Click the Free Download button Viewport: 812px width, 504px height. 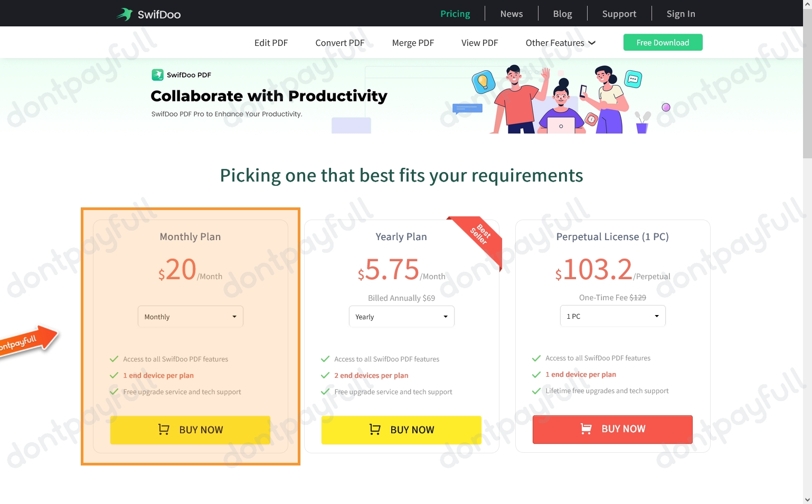point(663,42)
